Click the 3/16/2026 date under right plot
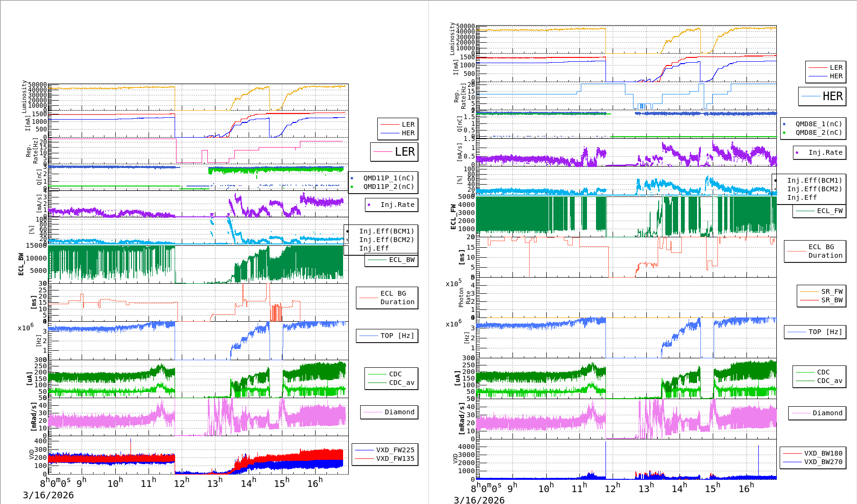 [479, 500]
